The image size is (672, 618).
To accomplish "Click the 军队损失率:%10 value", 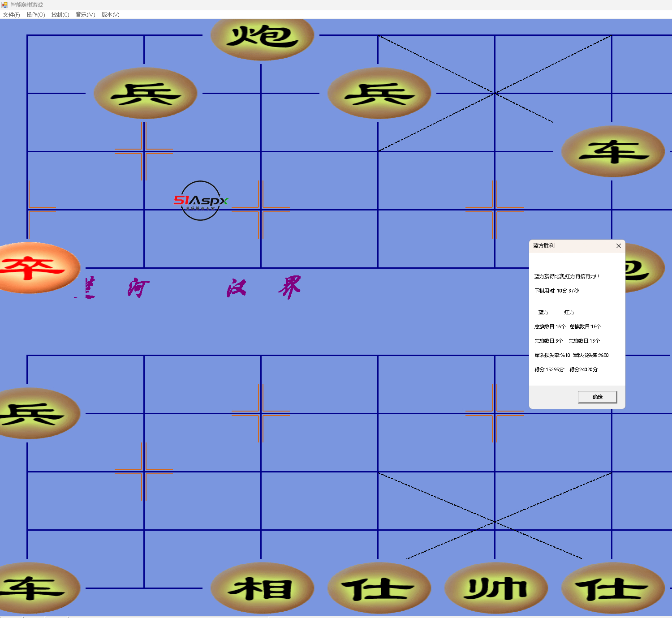I will point(552,355).
